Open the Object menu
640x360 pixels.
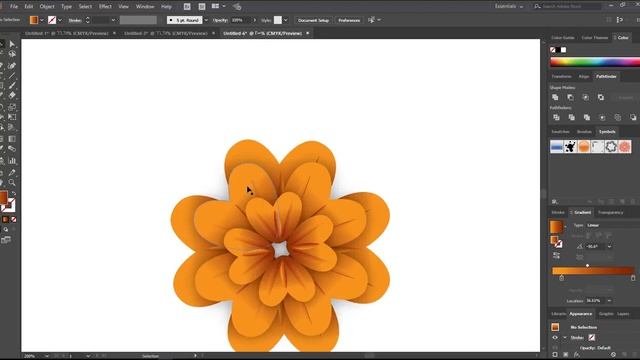tap(47, 7)
